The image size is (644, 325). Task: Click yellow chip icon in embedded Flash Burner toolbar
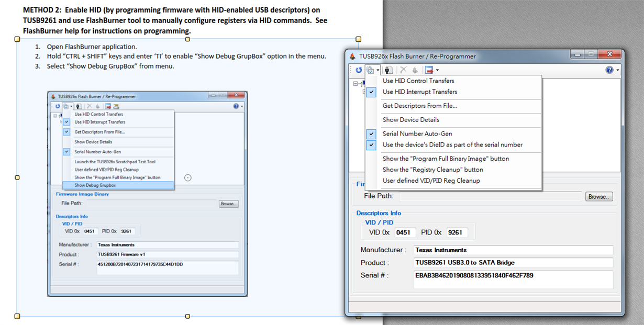[116, 106]
